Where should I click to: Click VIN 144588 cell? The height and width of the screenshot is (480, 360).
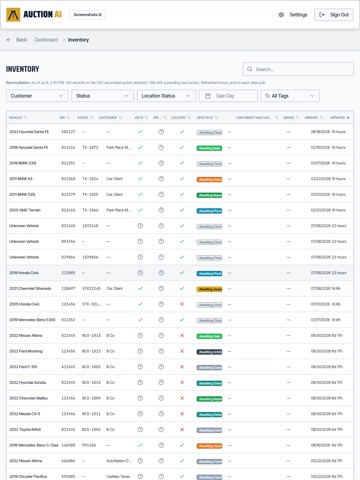tap(68, 445)
